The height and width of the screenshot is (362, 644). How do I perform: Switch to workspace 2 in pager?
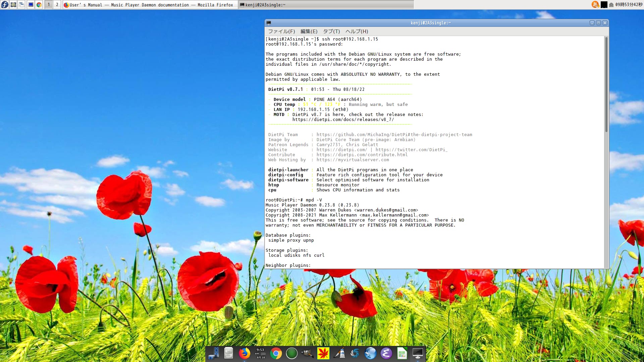pos(57,5)
